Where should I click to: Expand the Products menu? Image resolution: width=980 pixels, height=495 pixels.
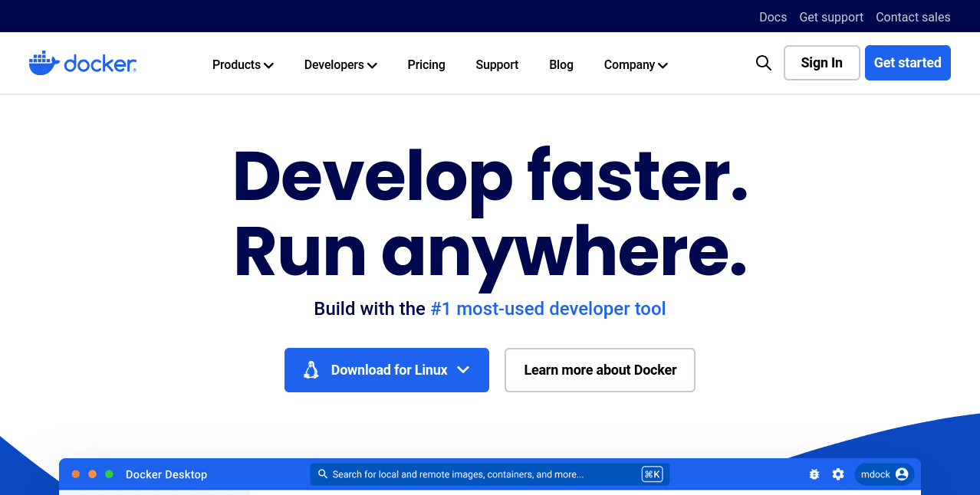point(243,65)
